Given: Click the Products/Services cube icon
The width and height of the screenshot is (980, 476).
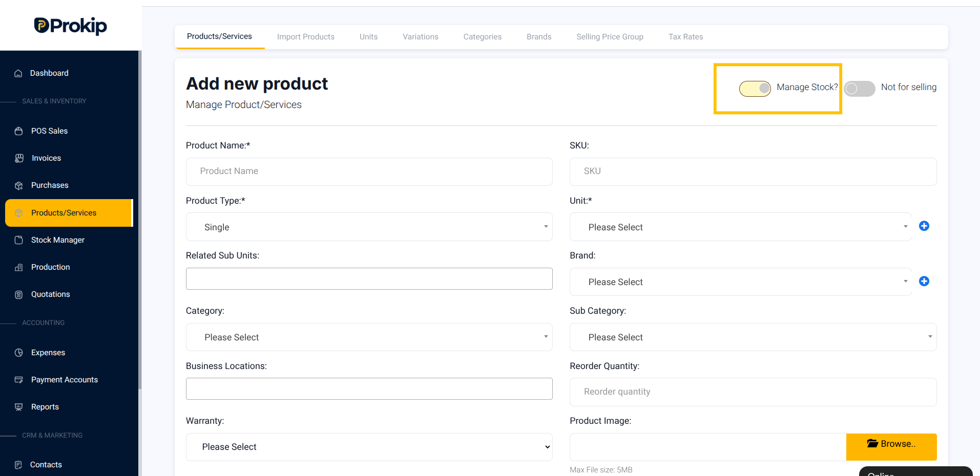Looking at the screenshot, I should [19, 213].
